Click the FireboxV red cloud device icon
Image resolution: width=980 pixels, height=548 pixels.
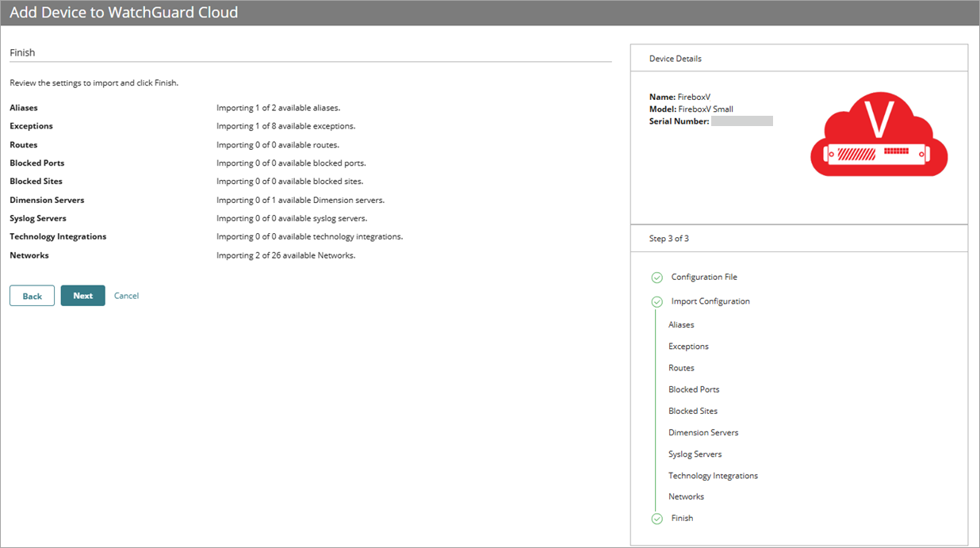[x=879, y=134]
